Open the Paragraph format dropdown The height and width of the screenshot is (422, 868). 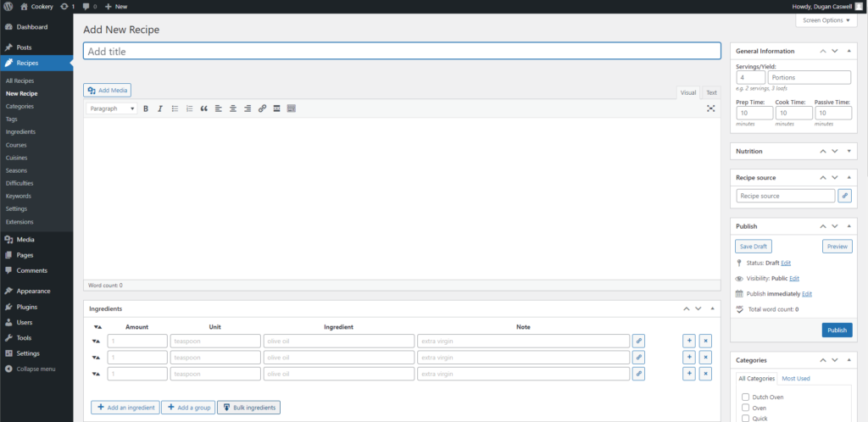[x=112, y=108]
